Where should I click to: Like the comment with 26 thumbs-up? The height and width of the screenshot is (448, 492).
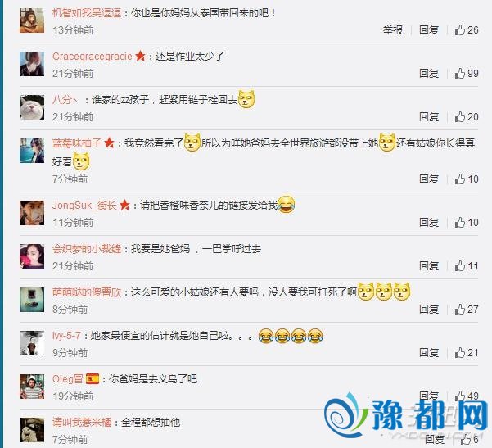click(467, 30)
